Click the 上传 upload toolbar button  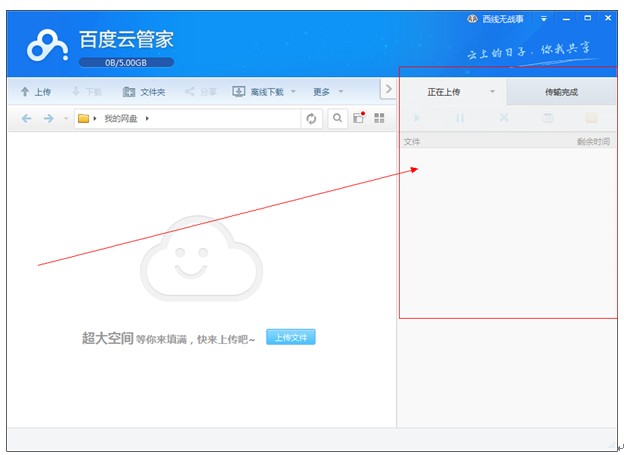coord(36,92)
